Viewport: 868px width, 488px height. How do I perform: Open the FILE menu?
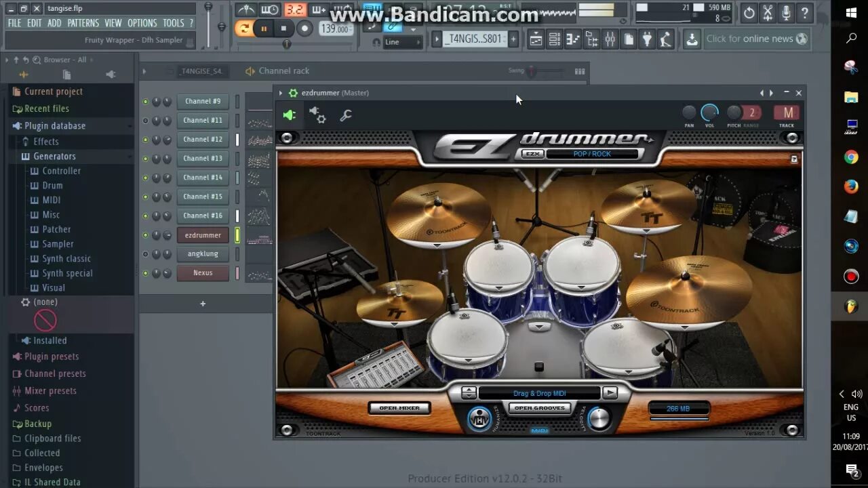pyautogui.click(x=14, y=23)
